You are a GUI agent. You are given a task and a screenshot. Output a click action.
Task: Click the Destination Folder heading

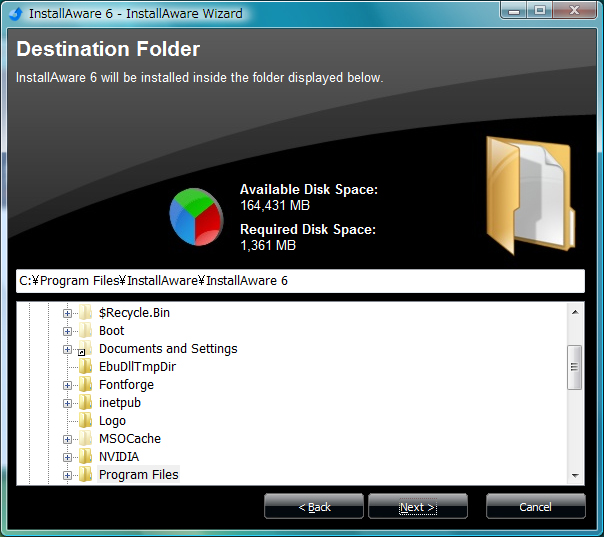coord(108,49)
